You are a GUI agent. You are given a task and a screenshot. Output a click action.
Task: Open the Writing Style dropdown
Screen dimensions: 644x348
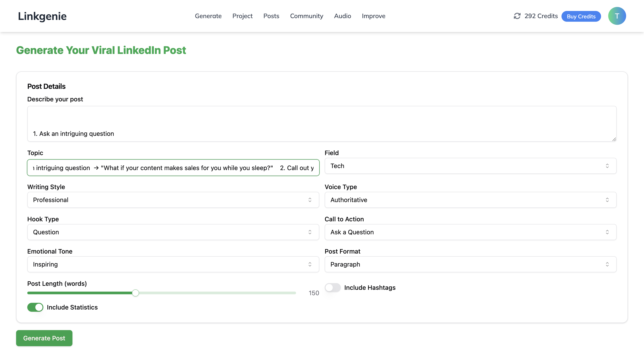(x=173, y=200)
